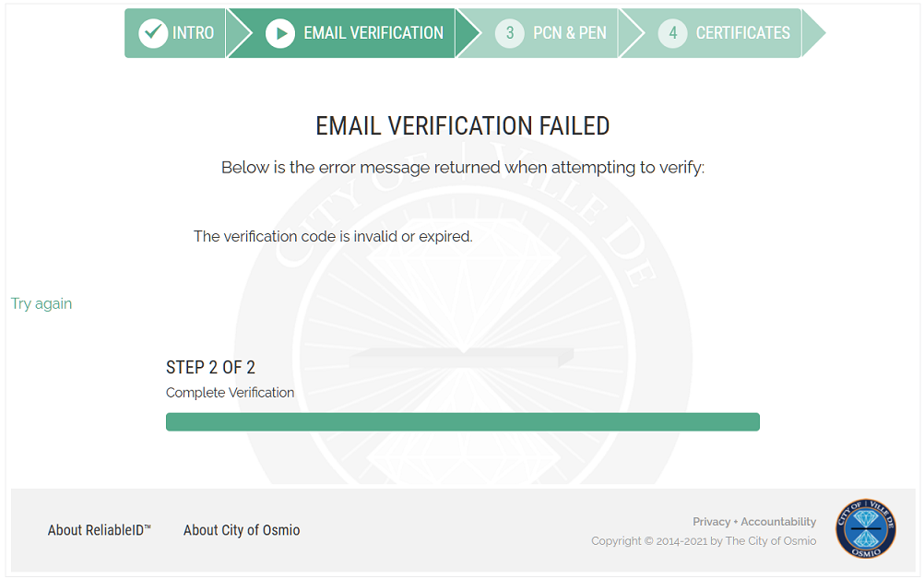Open About City of Osmio page
924x579 pixels.
click(x=242, y=530)
